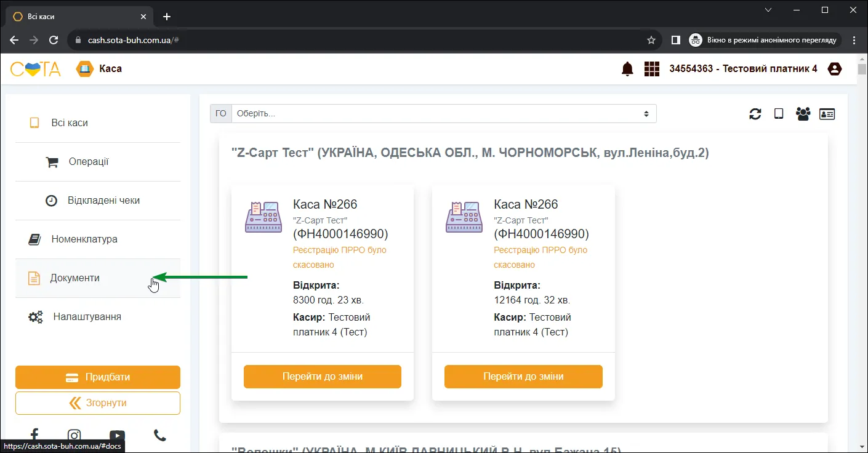Click the browser address bar

click(363, 40)
